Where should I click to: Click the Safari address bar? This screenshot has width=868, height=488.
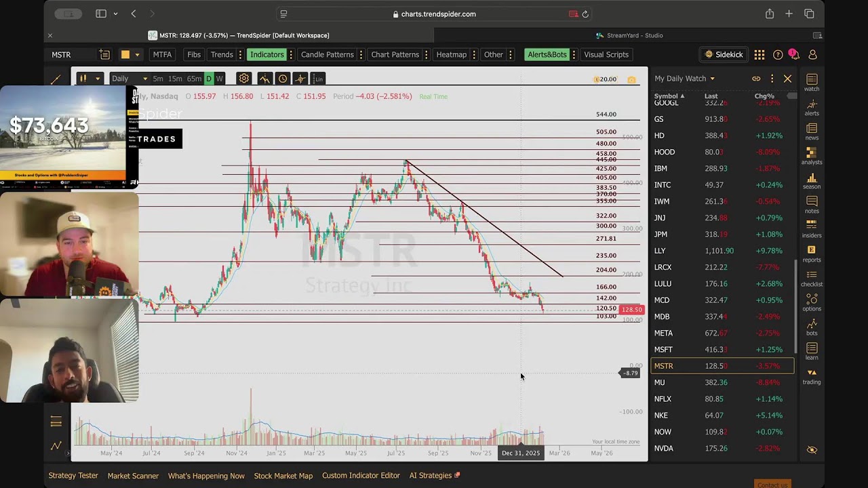coord(434,14)
